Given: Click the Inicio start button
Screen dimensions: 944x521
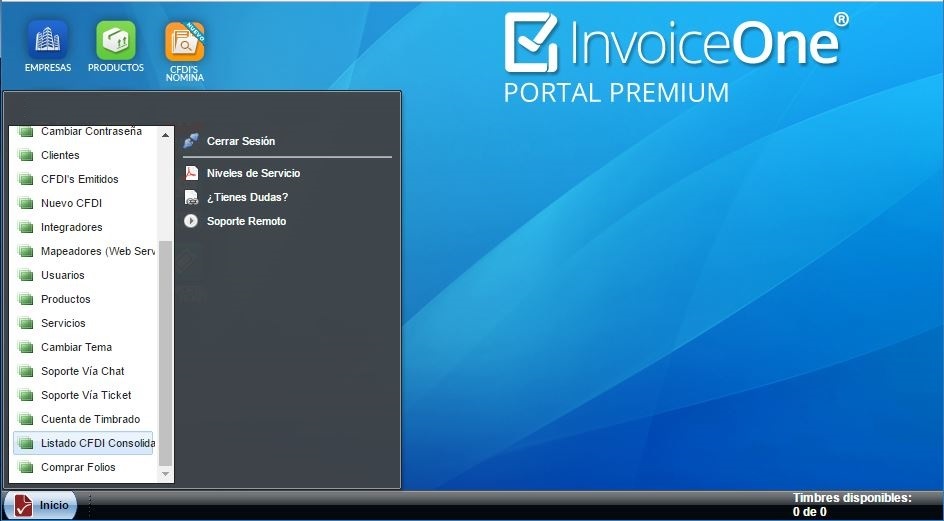Looking at the screenshot, I should point(41,505).
